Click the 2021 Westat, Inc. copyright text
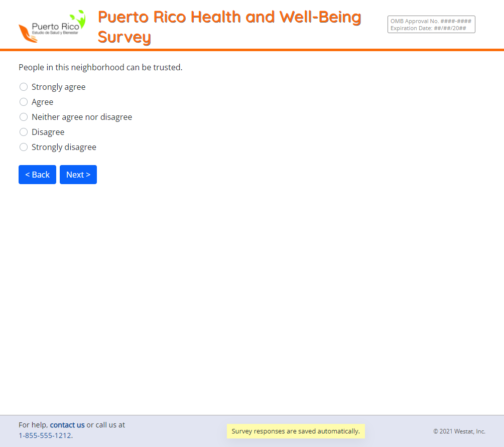Viewport: 504px width, 447px height. coord(459,431)
